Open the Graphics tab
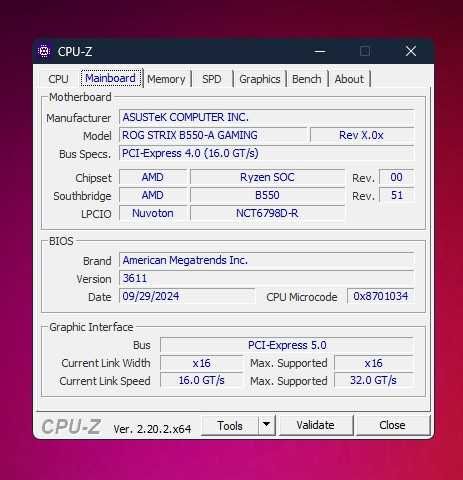Screen dimensions: 463x480 point(260,79)
